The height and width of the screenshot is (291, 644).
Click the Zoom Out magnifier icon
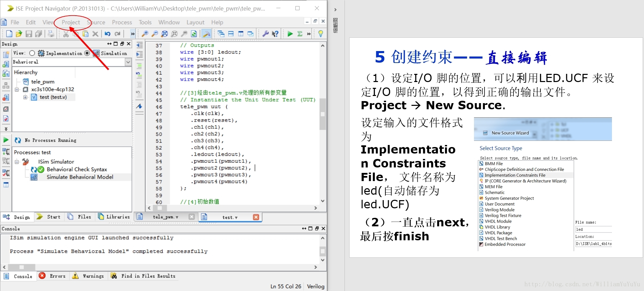[155, 34]
